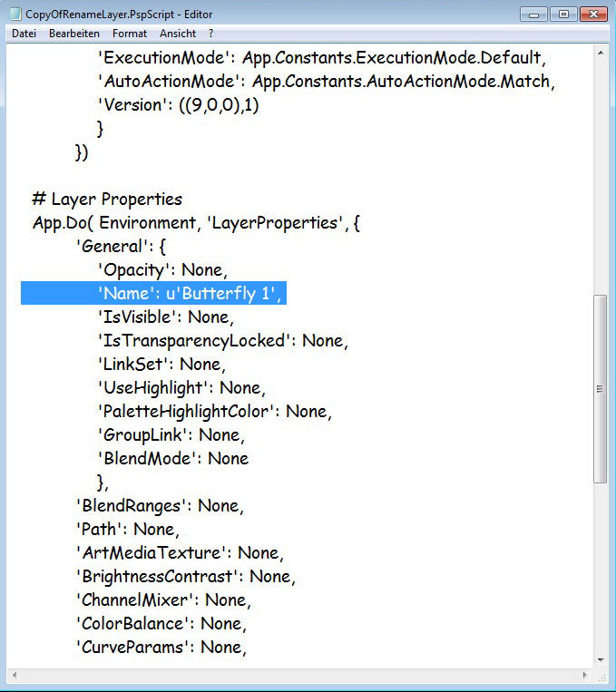Click the vertical scrollbar thumb
The width and height of the screenshot is (616, 692).
click(600, 389)
